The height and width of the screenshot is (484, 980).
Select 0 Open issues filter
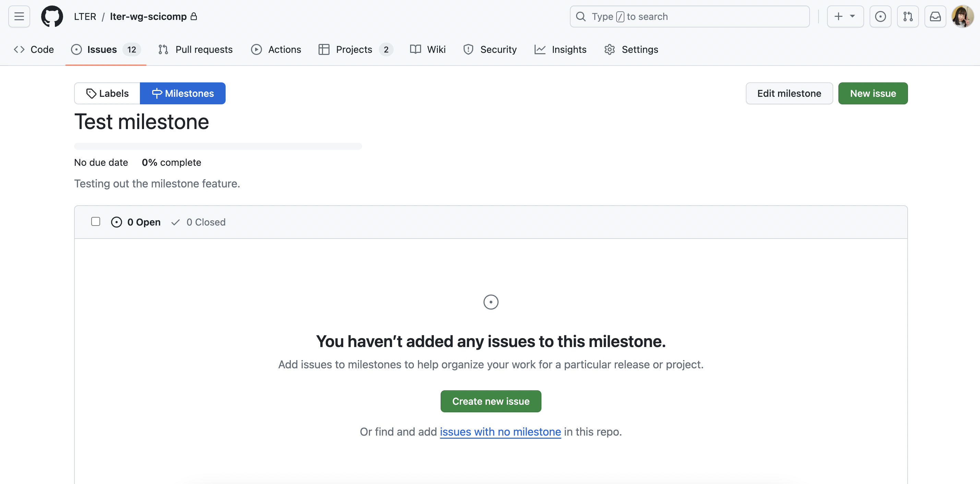[x=136, y=221]
